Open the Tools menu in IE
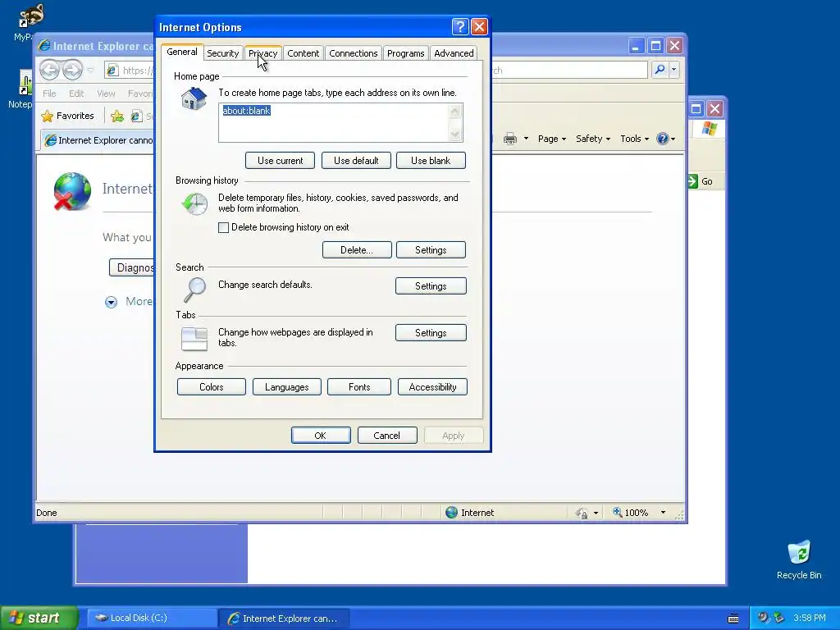Viewport: 840px width, 630px height. pos(634,139)
